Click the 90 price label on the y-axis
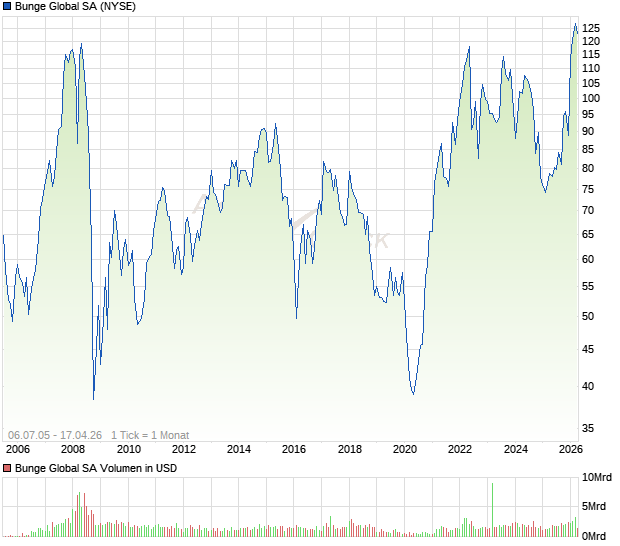This screenshot has width=620, height=546. click(x=588, y=131)
